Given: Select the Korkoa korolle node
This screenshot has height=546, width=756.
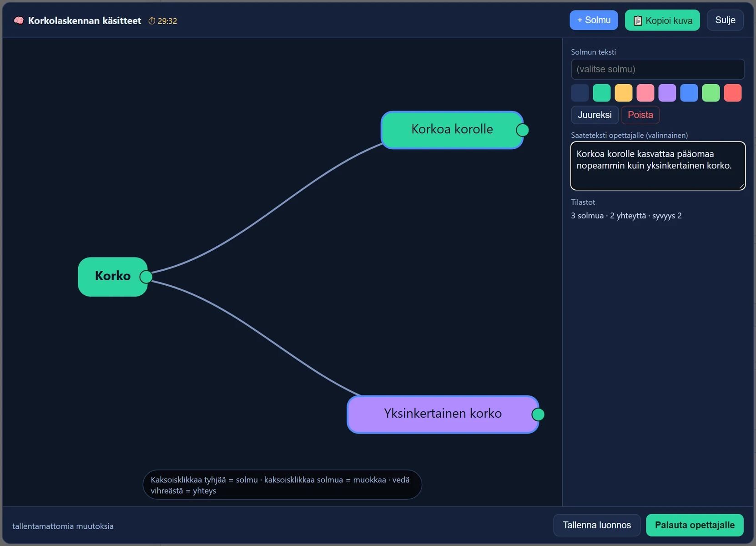Looking at the screenshot, I should point(452,130).
